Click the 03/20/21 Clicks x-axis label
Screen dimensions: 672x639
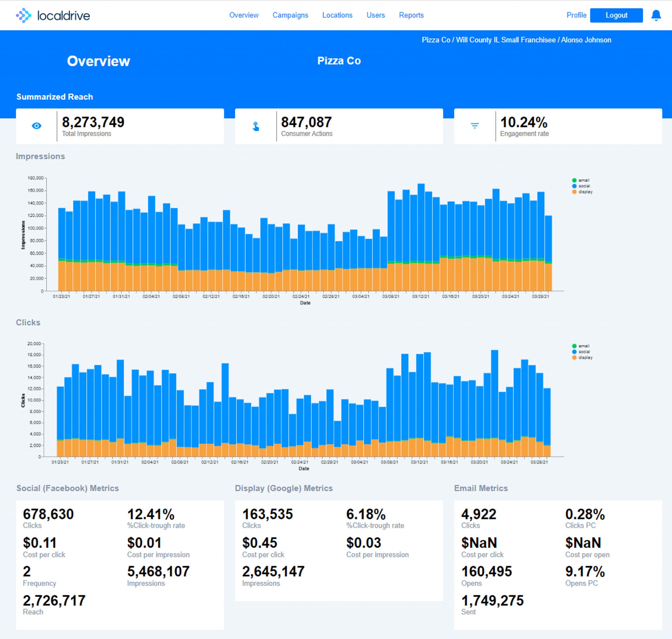(x=479, y=462)
